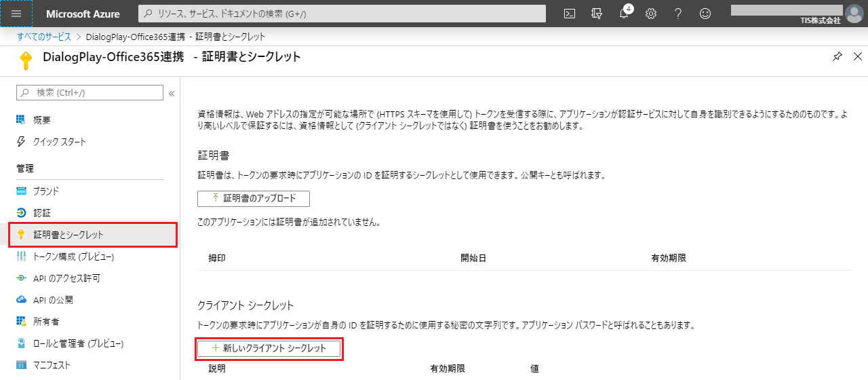This screenshot has width=868, height=380.
Task: Click the 有効期限 header in certificates table
Action: (x=669, y=258)
